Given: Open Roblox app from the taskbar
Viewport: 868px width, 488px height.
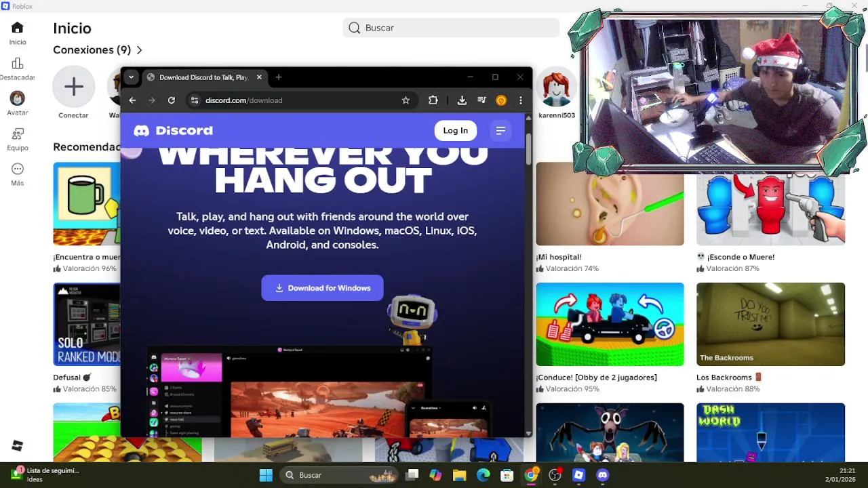Looking at the screenshot, I should (578, 475).
